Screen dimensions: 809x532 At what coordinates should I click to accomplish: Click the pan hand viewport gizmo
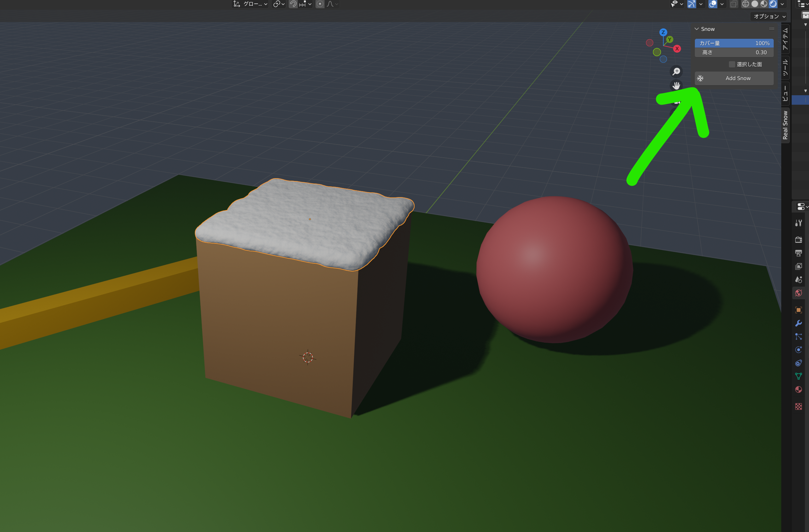click(676, 85)
